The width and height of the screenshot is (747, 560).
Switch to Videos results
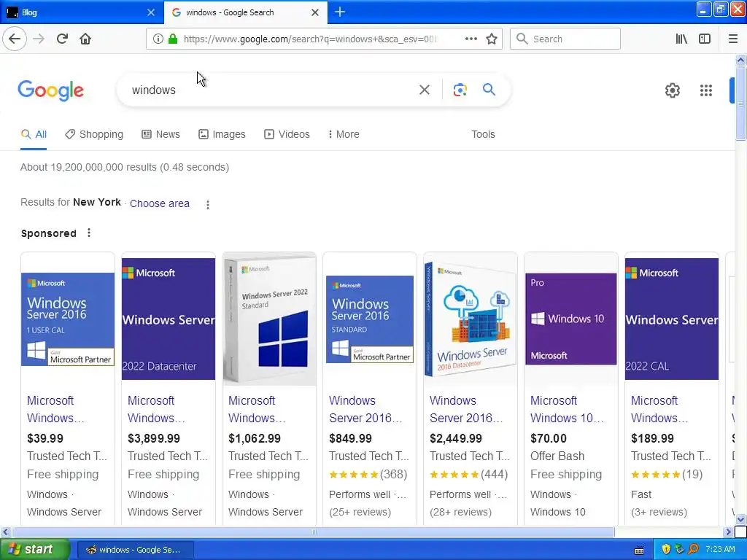[287, 134]
